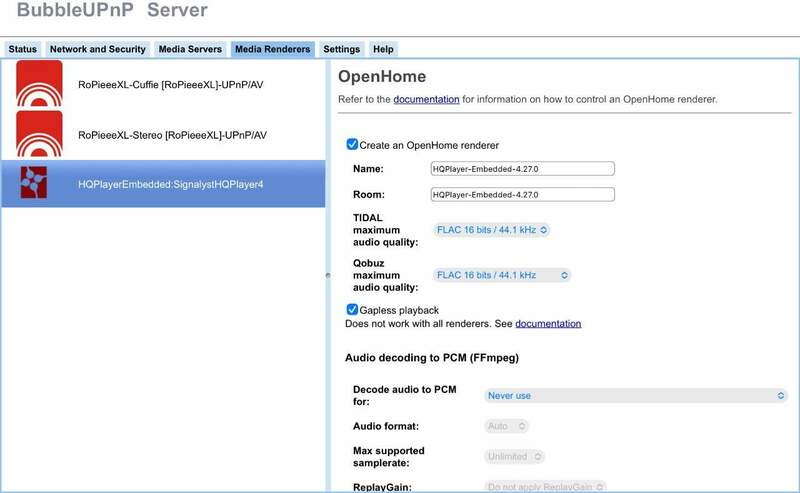
Task: Open the Audio format dropdown
Action: point(506,426)
